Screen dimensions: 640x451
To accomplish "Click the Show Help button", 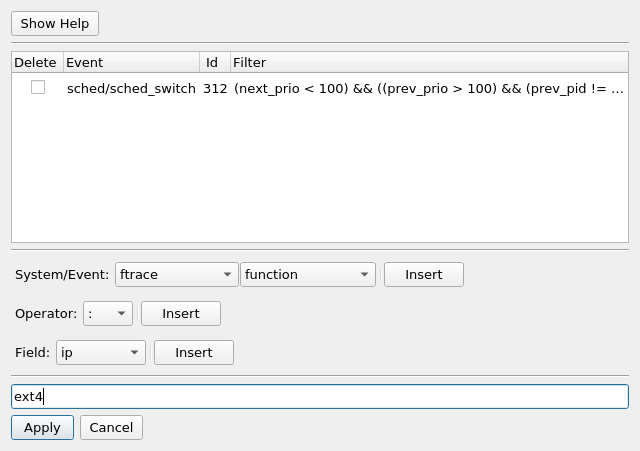I will click(x=55, y=24).
